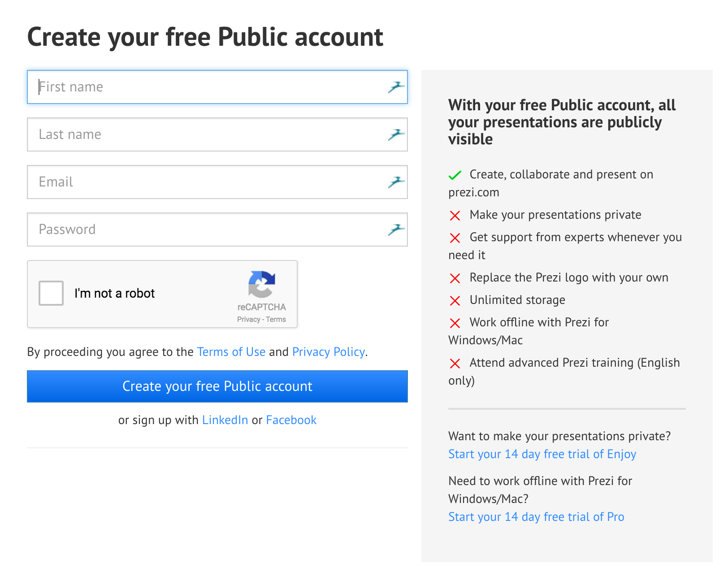The width and height of the screenshot is (728, 572).
Task: Click the autofill icon in First name field
Action: (396, 87)
